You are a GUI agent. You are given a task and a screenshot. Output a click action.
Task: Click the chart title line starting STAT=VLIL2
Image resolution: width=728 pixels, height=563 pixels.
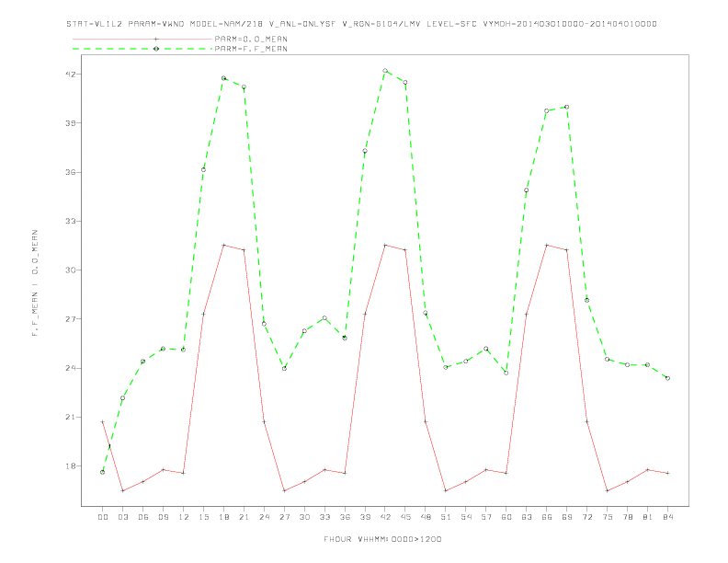pos(361,24)
